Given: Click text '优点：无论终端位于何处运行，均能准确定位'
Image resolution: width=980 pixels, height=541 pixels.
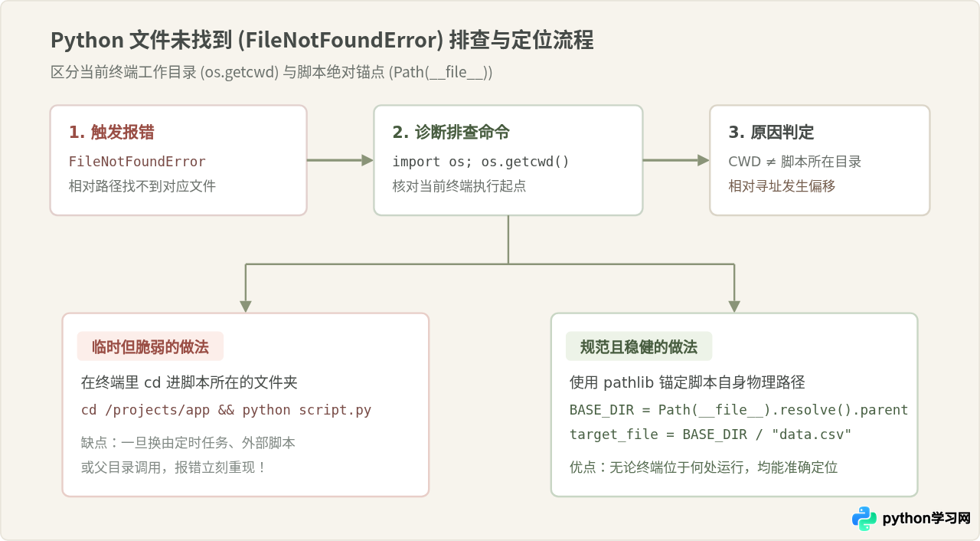Looking at the screenshot, I should [704, 467].
